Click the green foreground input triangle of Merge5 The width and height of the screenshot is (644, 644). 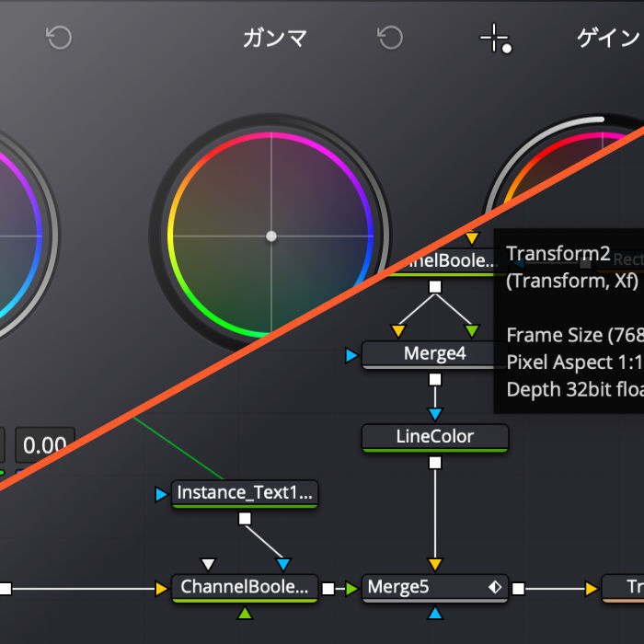point(351,589)
